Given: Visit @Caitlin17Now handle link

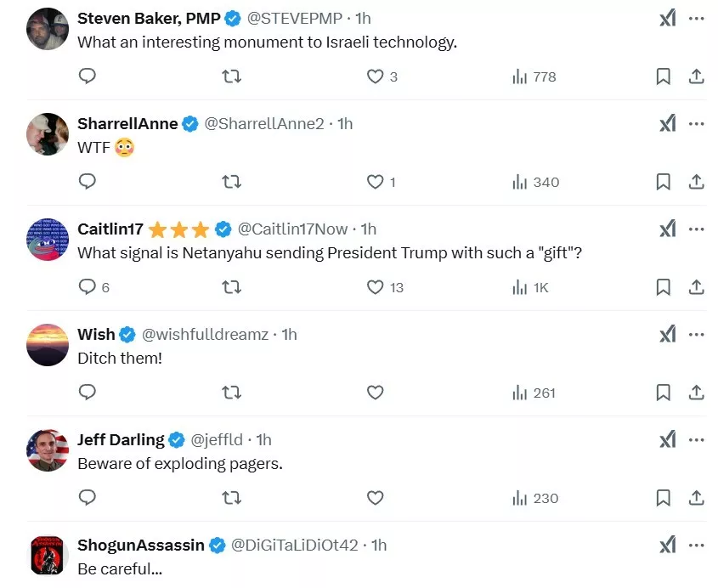Looking at the screenshot, I should tap(293, 229).
